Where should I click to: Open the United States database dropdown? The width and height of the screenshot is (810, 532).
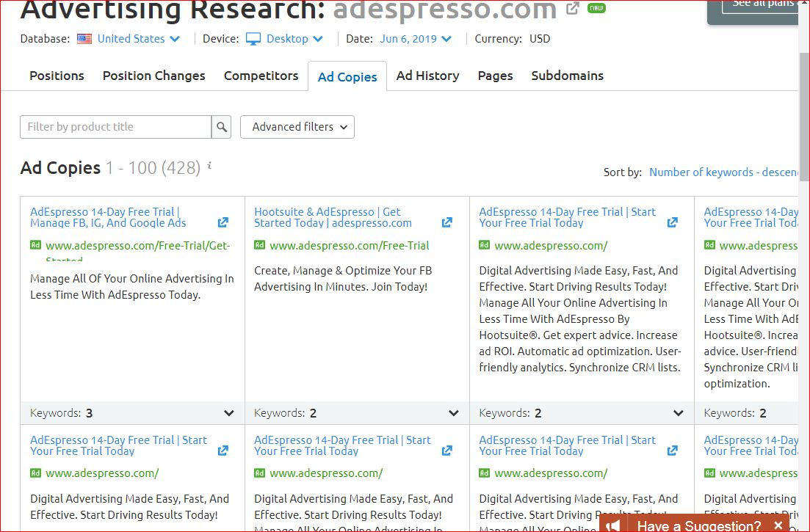pos(139,39)
